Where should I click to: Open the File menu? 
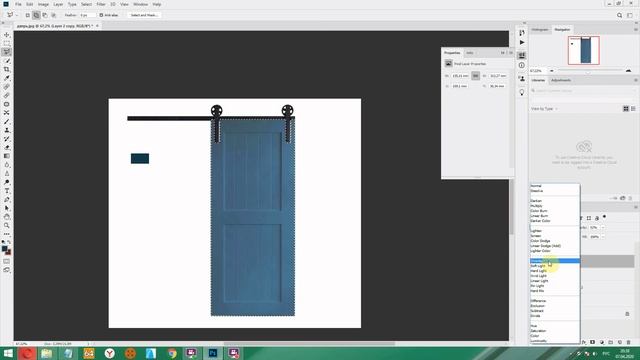click(x=18, y=4)
